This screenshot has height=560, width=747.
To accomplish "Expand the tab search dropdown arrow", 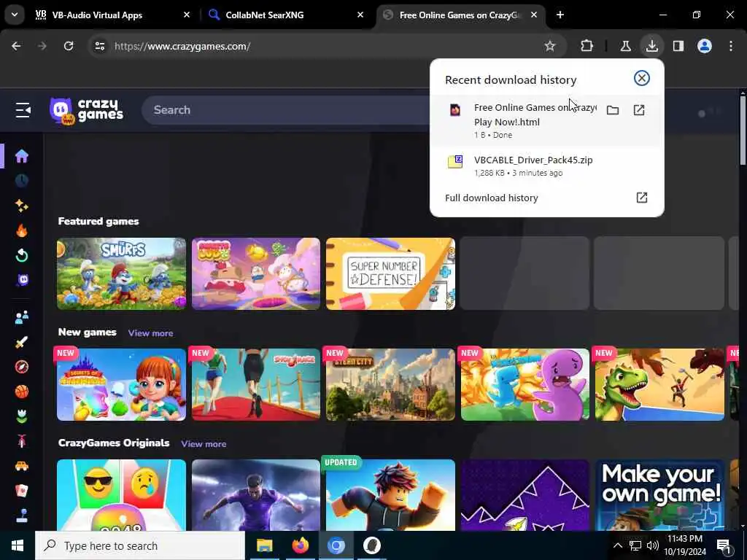I will 15,15.
